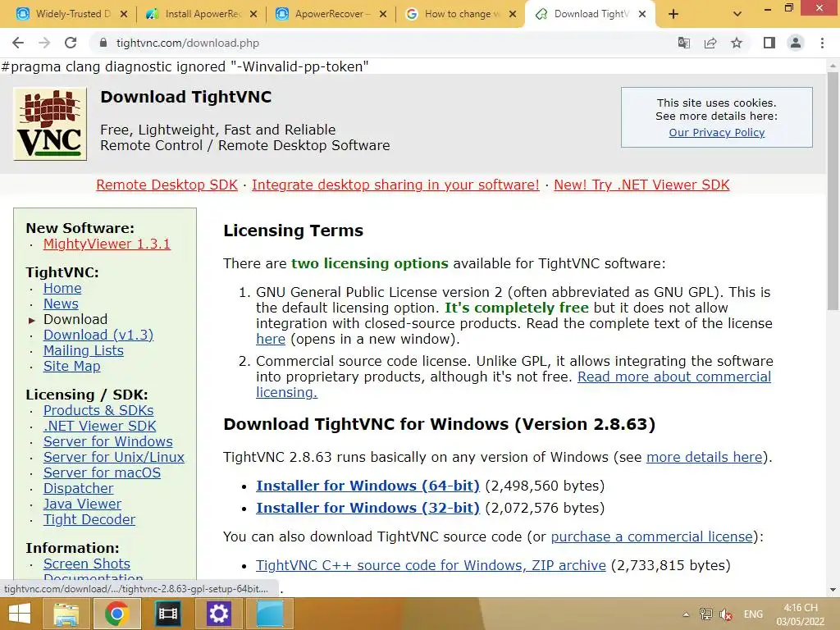The image size is (840, 630).
Task: Click the GPL license 'here' link
Action: 271,339
